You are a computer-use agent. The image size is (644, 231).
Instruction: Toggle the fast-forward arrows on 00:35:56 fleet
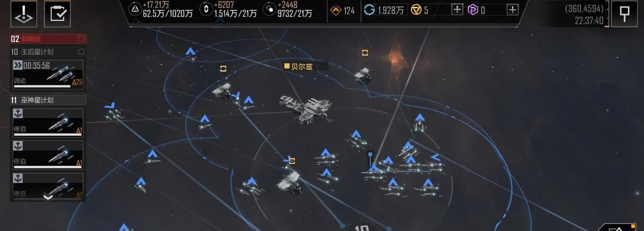pos(18,65)
